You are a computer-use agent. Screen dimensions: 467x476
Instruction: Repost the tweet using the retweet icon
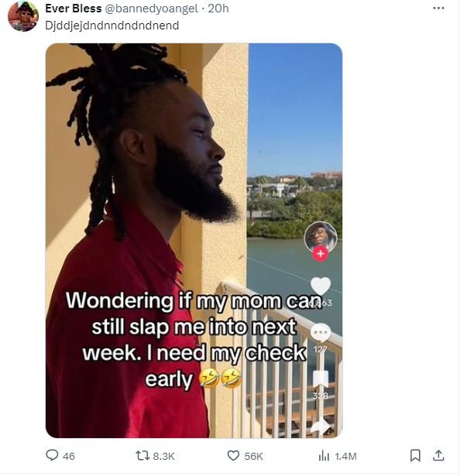point(143,455)
